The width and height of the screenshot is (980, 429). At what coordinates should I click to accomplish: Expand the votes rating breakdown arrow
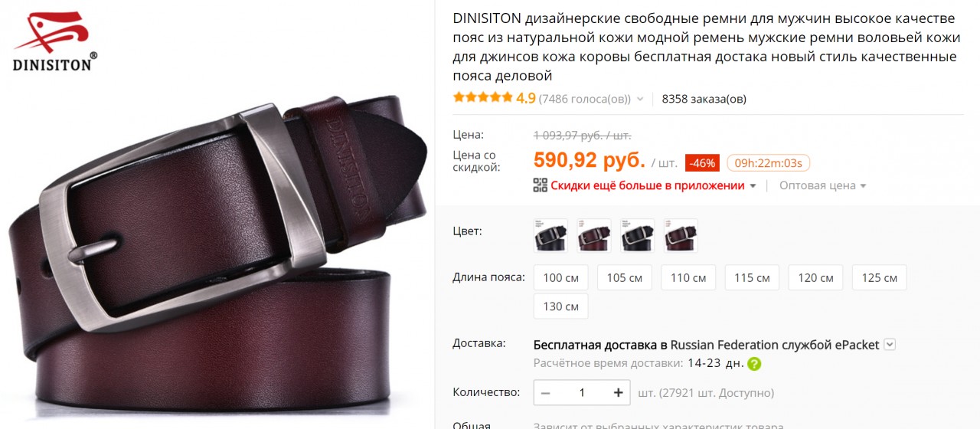click(639, 99)
